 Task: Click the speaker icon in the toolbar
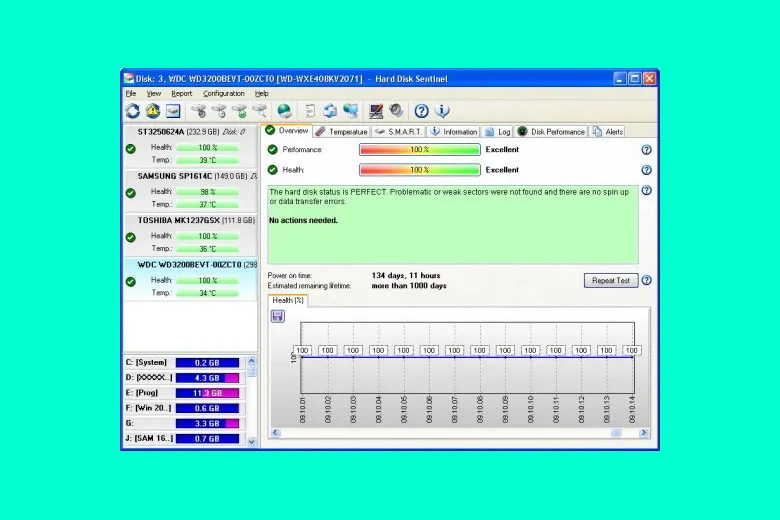pos(397,111)
